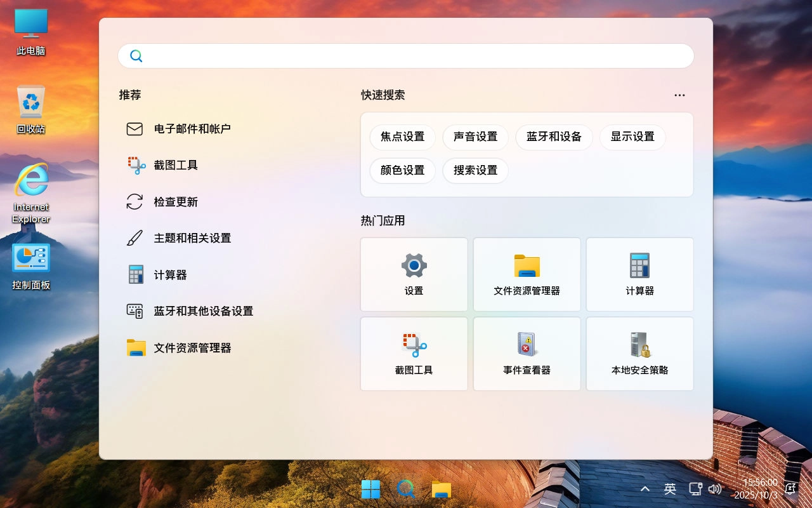Expand the 快速搜索 options via ellipsis
The image size is (812, 508).
(x=679, y=95)
